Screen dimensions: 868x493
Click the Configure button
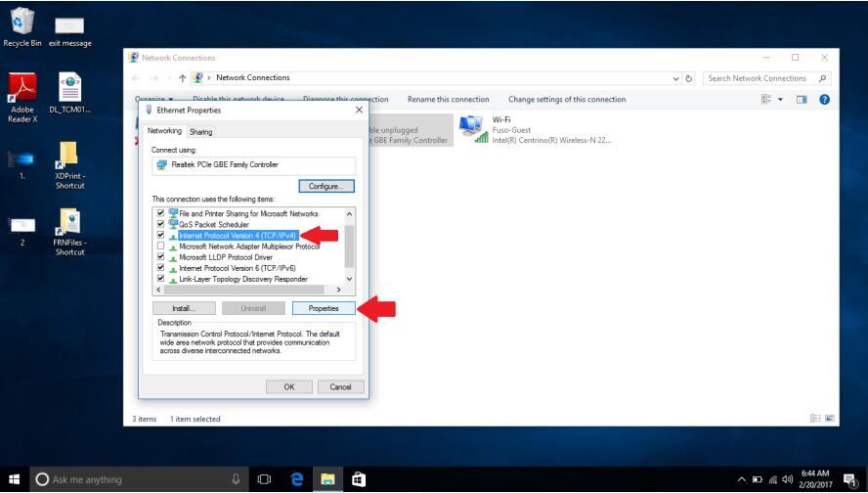click(326, 186)
